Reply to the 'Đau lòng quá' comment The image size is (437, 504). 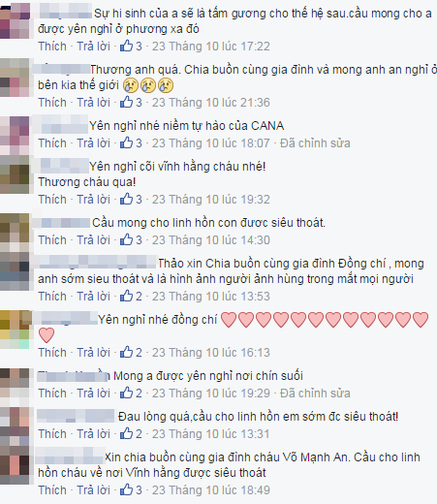(93, 434)
